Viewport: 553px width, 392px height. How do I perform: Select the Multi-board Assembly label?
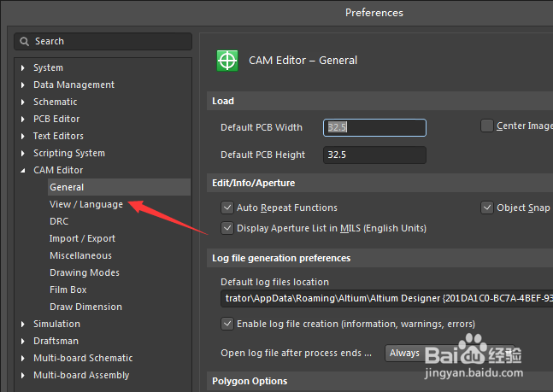coord(81,375)
